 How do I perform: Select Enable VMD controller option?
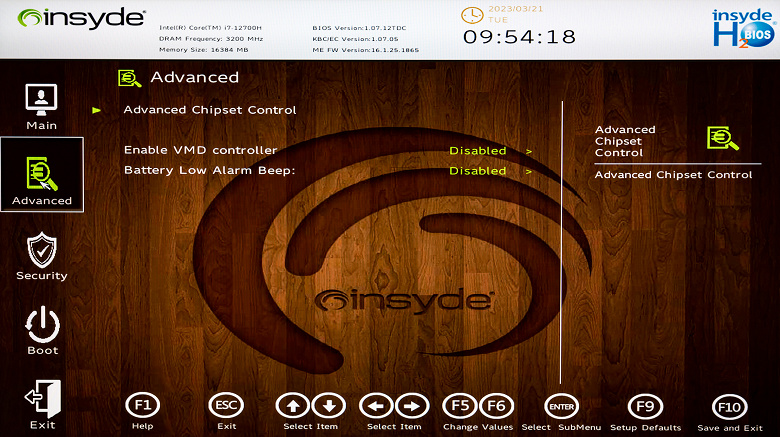200,150
